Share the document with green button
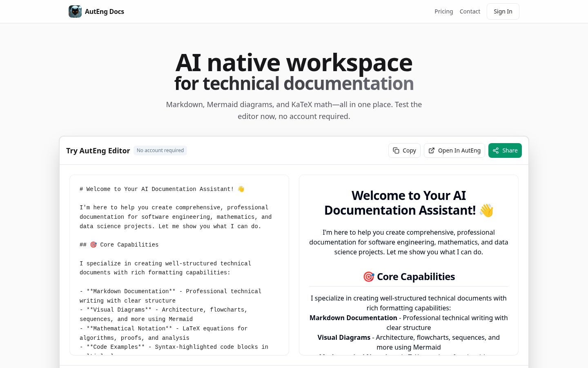The width and height of the screenshot is (588, 368). pos(505,150)
